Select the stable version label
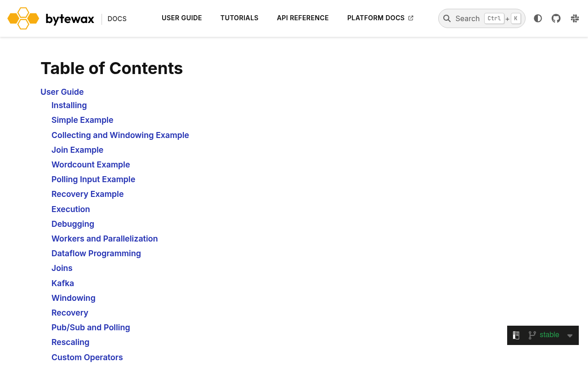The image size is (588, 368). (549, 335)
